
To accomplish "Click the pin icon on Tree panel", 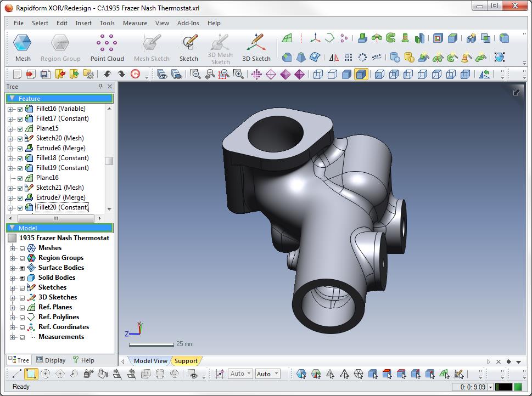I will point(100,87).
